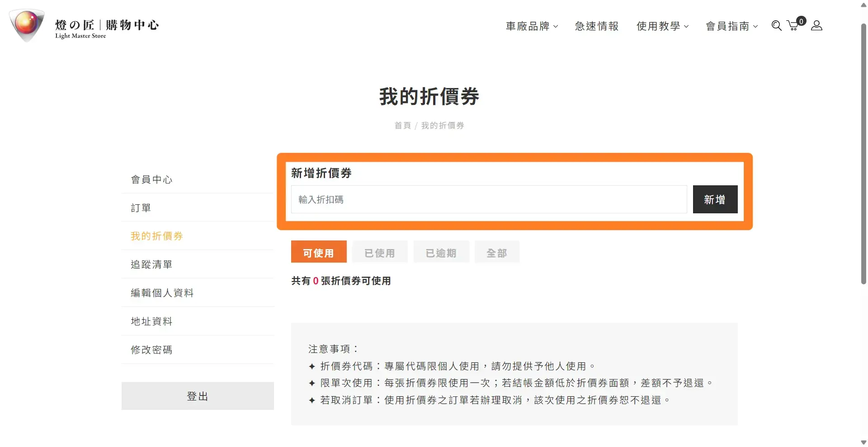This screenshot has height=447, width=868.
Task: Click the 首頁 breadcrumb link
Action: 402,126
